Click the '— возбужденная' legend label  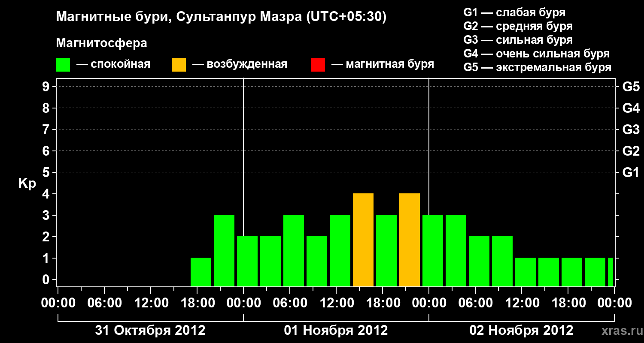click(x=240, y=65)
